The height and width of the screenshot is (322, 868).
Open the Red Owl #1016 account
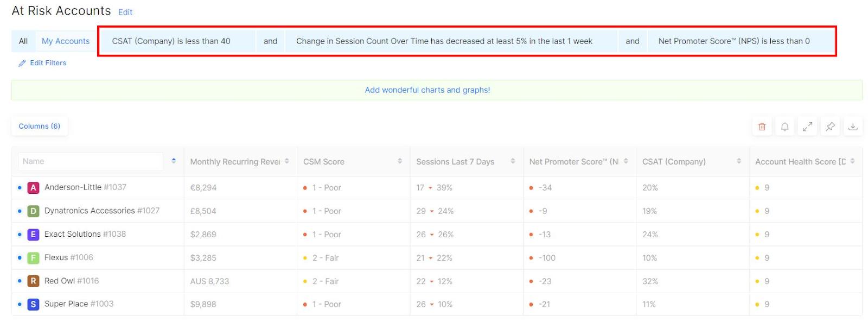(72, 281)
